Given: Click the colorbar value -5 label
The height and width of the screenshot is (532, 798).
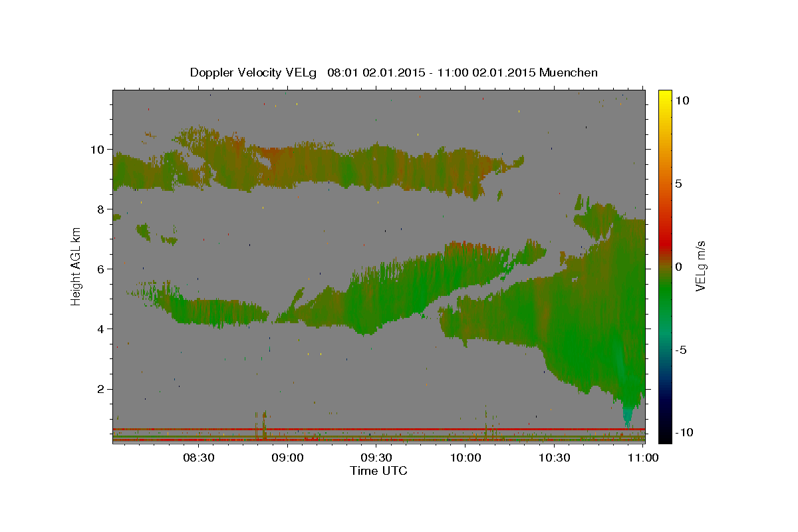Looking at the screenshot, I should (x=681, y=350).
